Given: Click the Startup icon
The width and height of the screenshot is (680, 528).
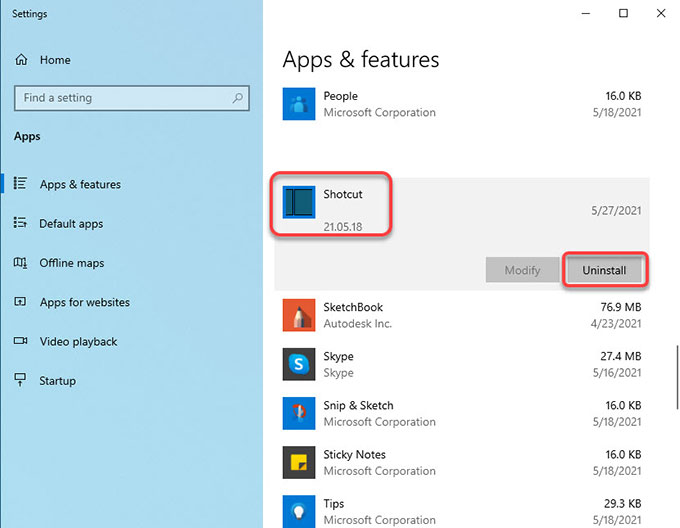Looking at the screenshot, I should click(x=20, y=380).
